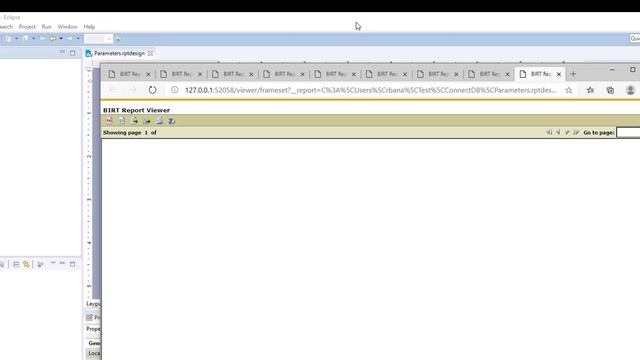
Task: Maximize the upper-left Eclipse view panel
Action: [72, 53]
